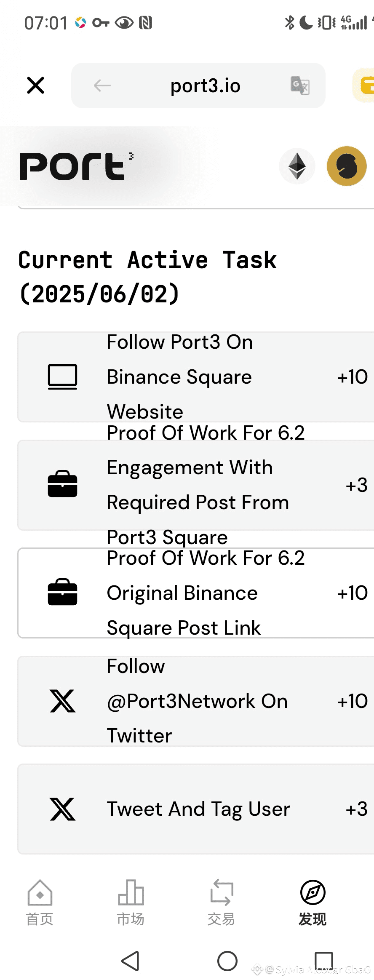Screen dimensions: 374x980
Task: Tap the Port3 logo
Action: pyautogui.click(x=77, y=166)
